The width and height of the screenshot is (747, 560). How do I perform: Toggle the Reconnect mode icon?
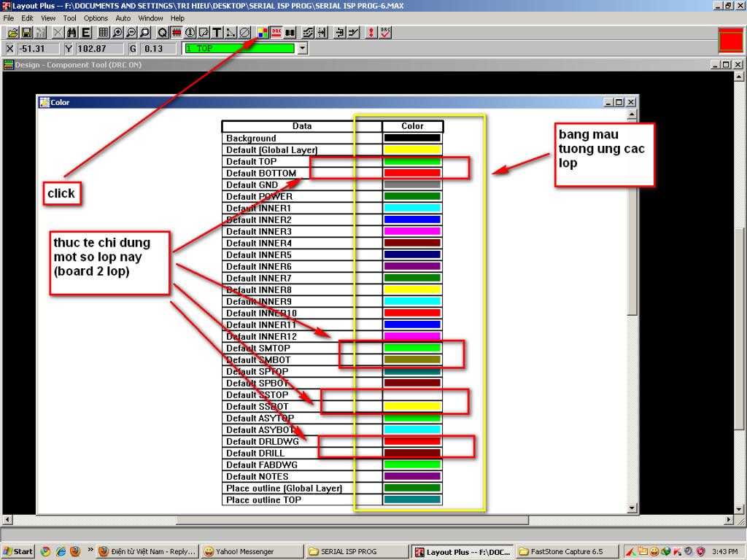(x=290, y=32)
